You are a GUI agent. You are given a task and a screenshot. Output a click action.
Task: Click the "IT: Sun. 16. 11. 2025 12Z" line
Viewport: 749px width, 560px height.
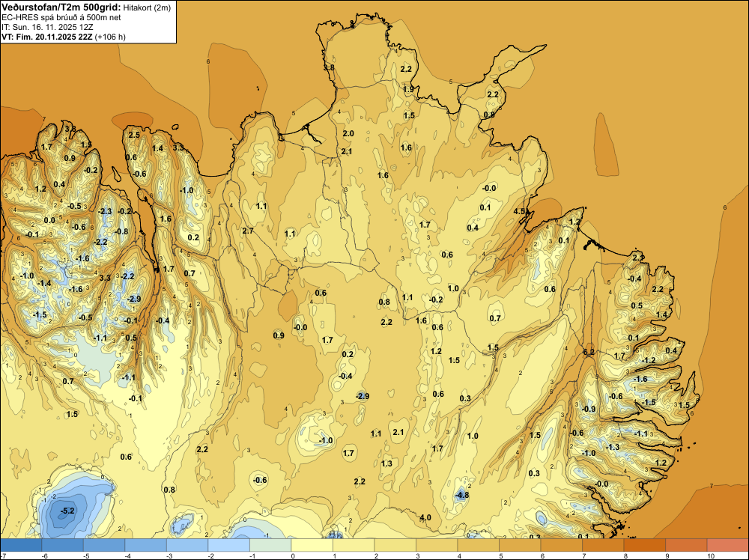pos(47,27)
